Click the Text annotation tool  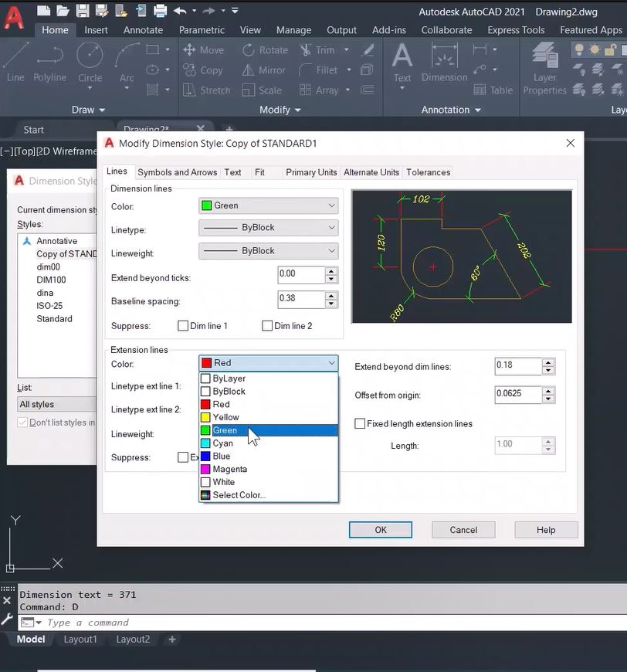(402, 63)
